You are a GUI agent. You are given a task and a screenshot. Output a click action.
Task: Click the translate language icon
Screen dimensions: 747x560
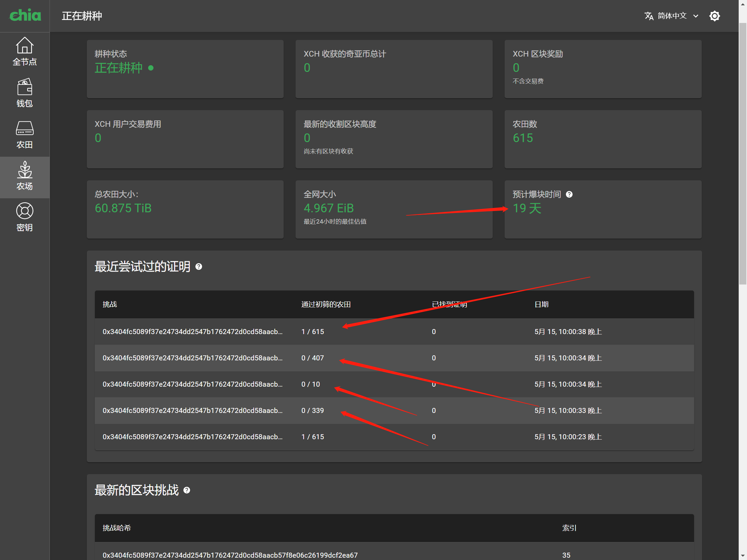click(649, 16)
